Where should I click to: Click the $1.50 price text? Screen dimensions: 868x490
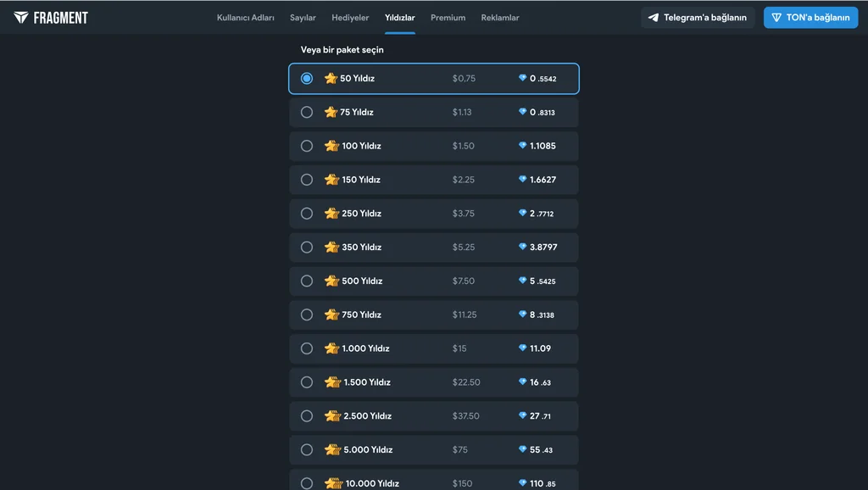pyautogui.click(x=464, y=146)
